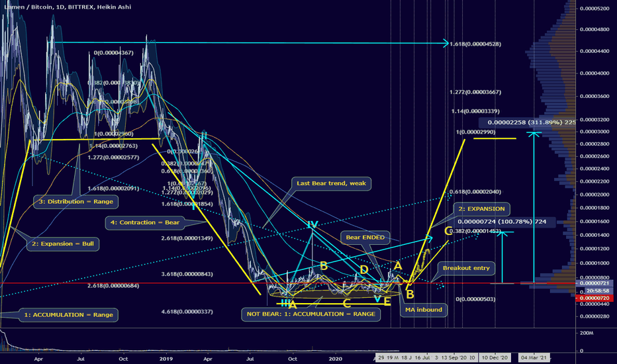Click the "0.00005200" price axis label
617x364 pixels.
pos(594,8)
